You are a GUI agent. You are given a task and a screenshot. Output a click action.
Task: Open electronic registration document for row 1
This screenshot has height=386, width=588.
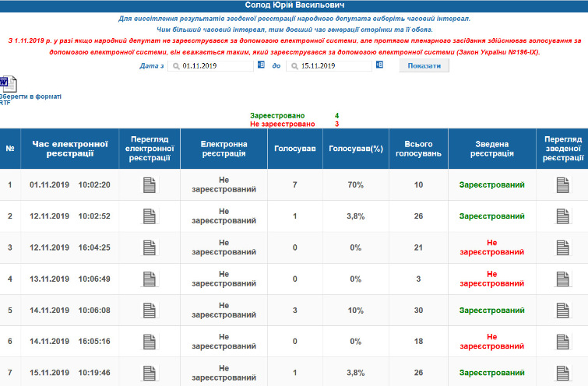pyautogui.click(x=149, y=185)
